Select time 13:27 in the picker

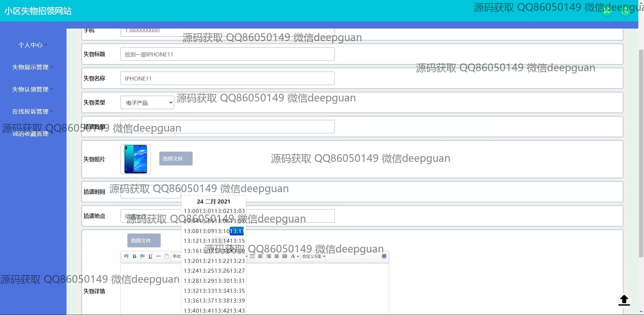click(x=237, y=271)
